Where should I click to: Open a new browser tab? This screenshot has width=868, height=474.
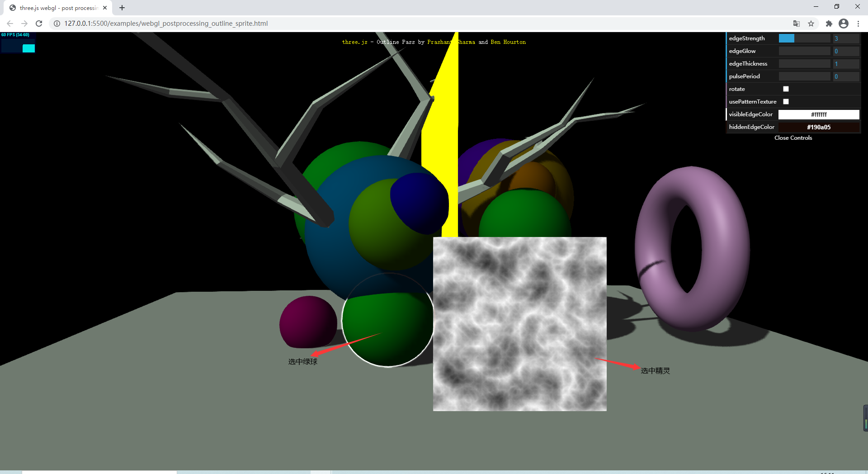click(122, 8)
